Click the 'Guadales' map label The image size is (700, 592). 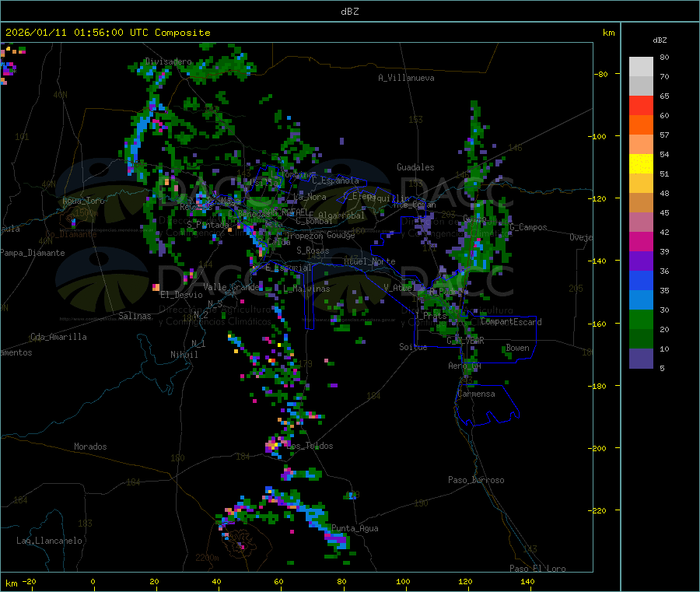pos(415,167)
